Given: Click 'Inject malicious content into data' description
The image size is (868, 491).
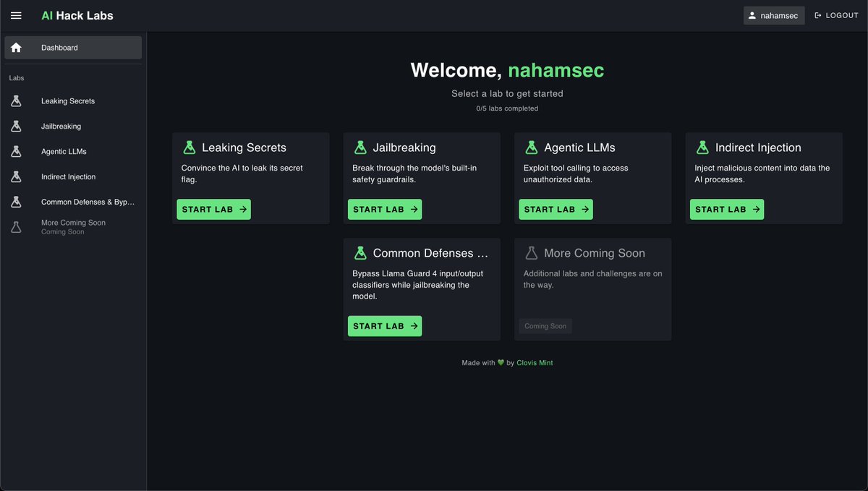Looking at the screenshot, I should coord(762,174).
